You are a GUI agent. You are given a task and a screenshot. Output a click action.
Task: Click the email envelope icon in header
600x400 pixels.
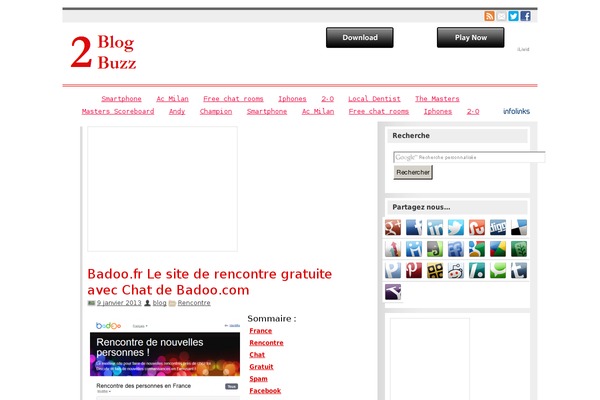click(x=501, y=16)
